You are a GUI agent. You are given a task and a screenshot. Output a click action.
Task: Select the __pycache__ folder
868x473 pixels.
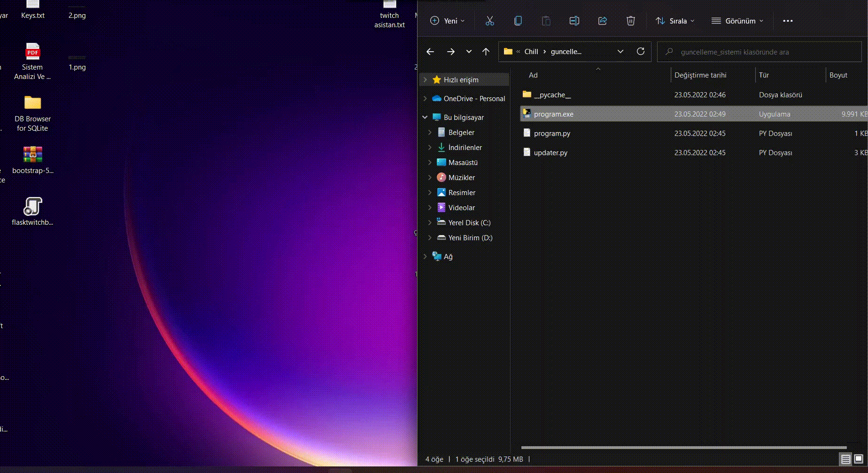[694, 95]
